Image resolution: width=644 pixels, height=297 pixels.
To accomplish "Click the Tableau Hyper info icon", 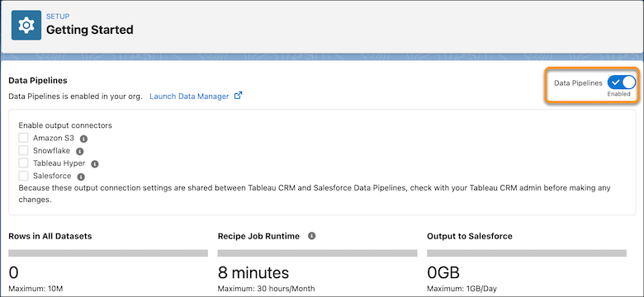I will tap(94, 164).
